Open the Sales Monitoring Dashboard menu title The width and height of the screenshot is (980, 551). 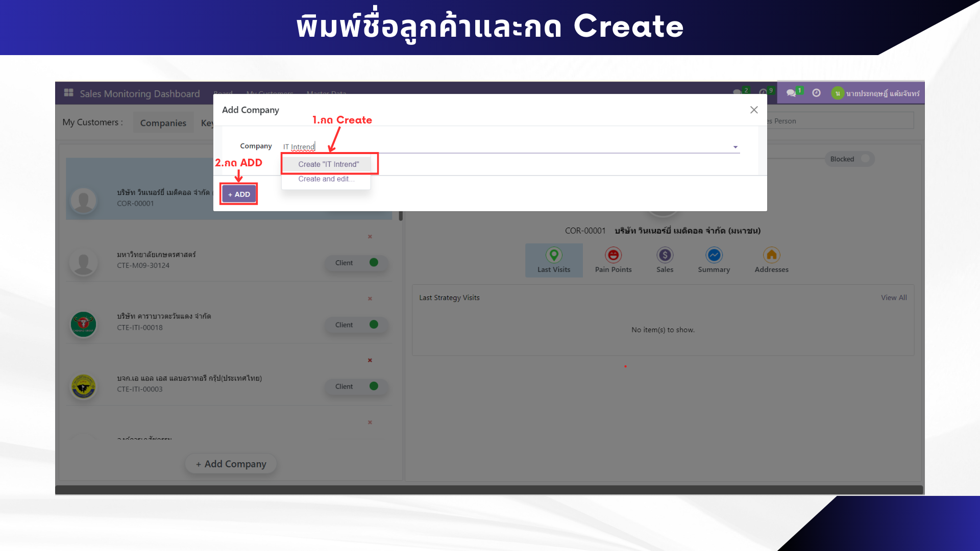click(139, 94)
